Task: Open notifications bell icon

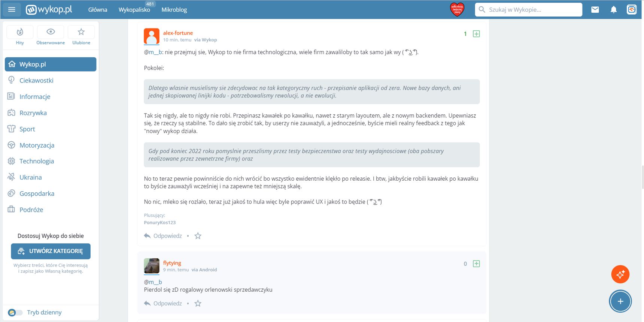Action: click(x=613, y=10)
